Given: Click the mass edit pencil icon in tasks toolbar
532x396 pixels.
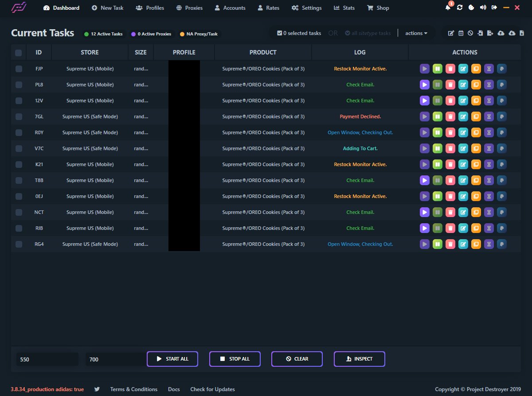Looking at the screenshot, I should (451, 33).
